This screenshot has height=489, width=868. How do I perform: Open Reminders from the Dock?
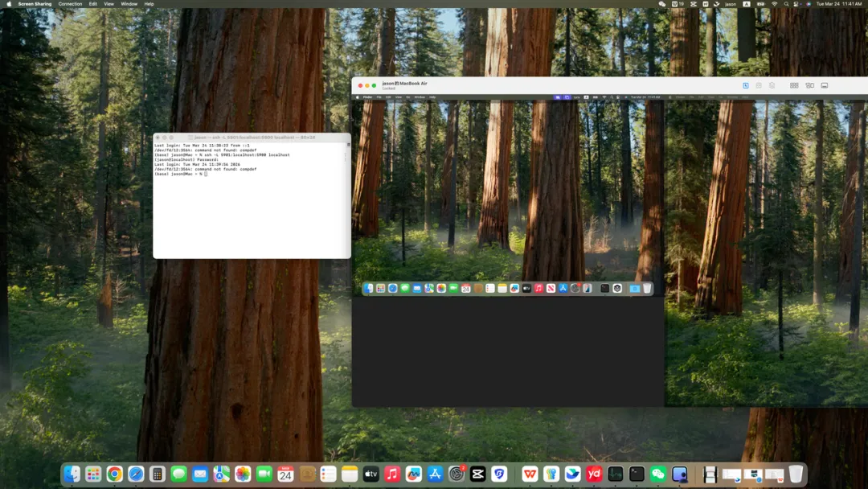[328, 474]
